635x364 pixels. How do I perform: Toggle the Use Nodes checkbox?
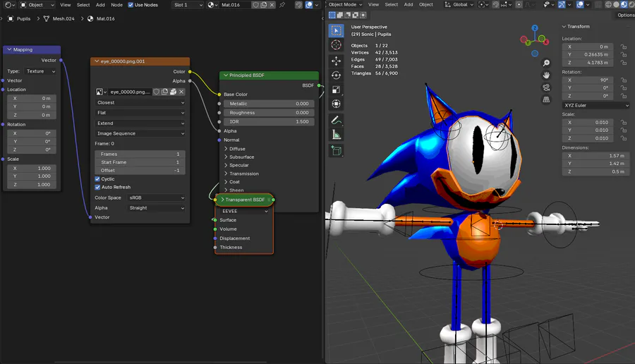tap(131, 5)
